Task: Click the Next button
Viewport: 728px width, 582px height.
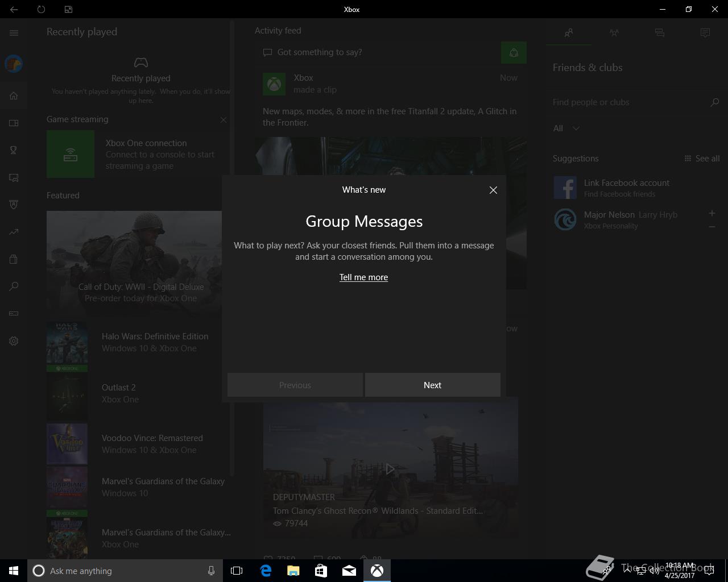Action: (x=433, y=385)
